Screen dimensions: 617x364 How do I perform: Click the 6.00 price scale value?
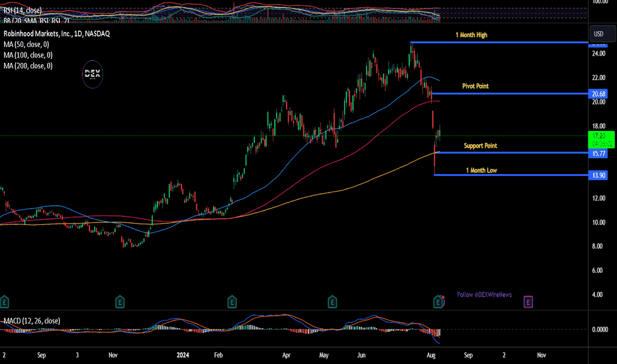click(x=597, y=270)
